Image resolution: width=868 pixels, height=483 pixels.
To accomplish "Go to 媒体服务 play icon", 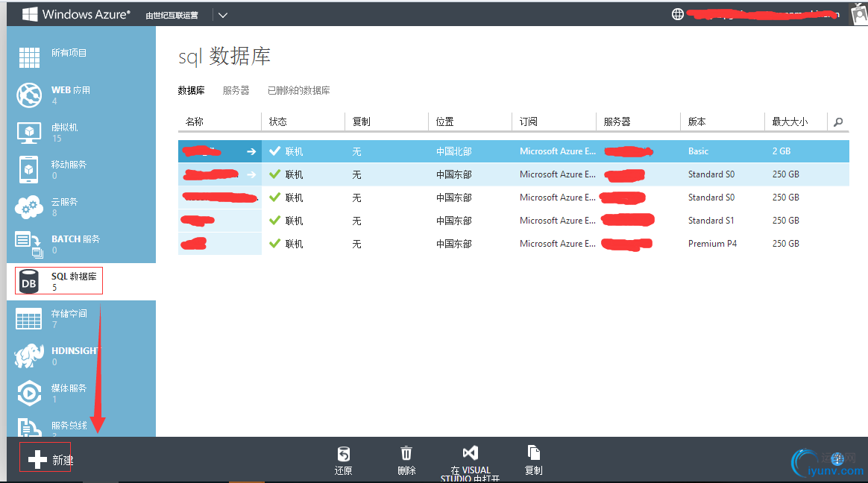I will 29,394.
